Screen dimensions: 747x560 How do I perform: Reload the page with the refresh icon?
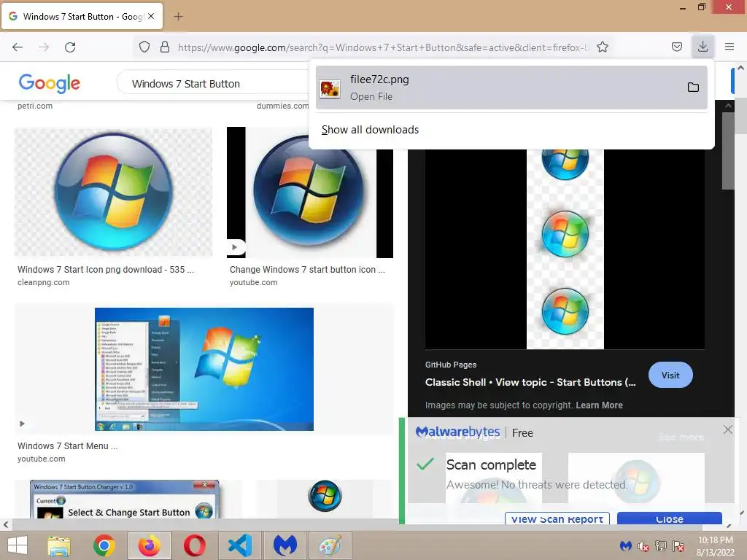click(70, 47)
